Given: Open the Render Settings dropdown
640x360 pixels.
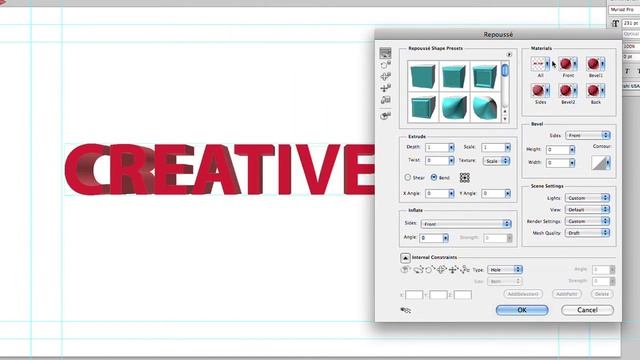Looking at the screenshot, I should pyautogui.click(x=588, y=221).
